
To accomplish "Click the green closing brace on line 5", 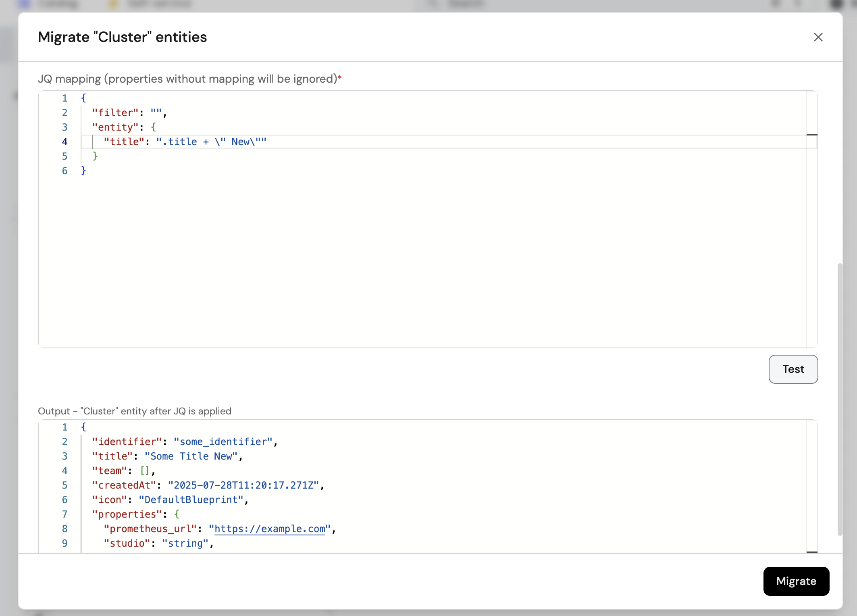I will [95, 156].
